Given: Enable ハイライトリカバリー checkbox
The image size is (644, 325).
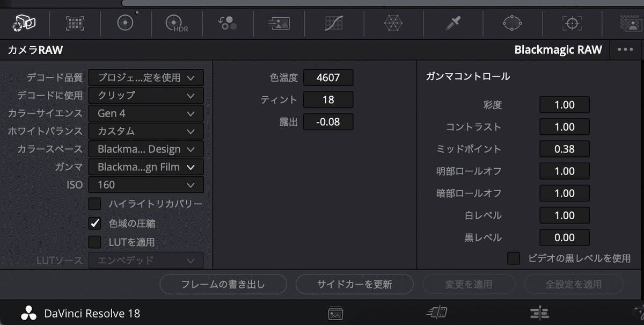Looking at the screenshot, I should pos(94,204).
